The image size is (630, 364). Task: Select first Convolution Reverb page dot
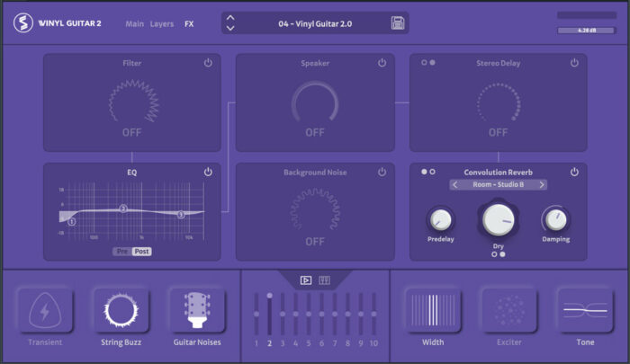pos(424,172)
